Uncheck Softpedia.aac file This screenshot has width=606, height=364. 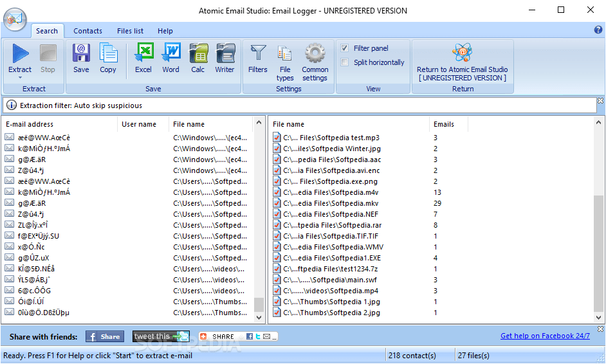pyautogui.click(x=277, y=159)
